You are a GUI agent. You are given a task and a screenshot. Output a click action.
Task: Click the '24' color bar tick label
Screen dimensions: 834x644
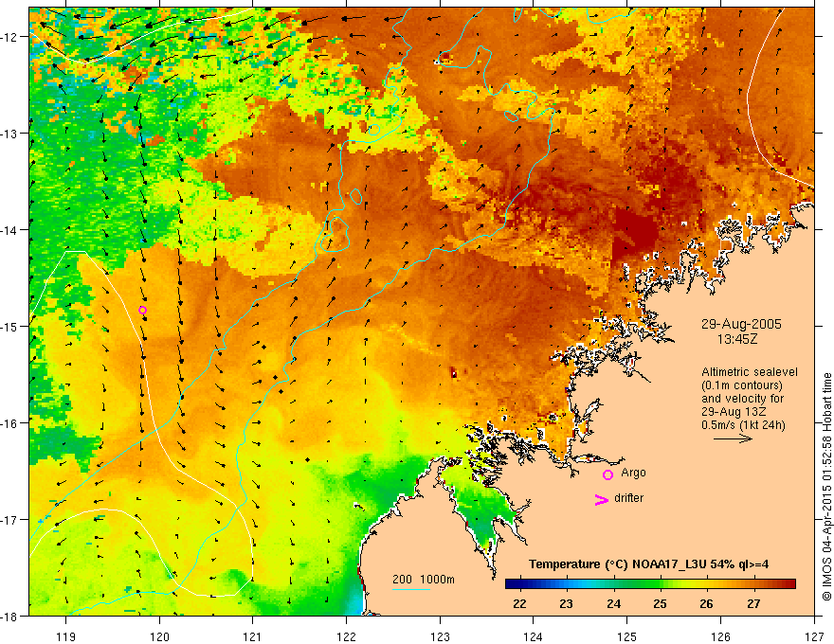tap(613, 604)
